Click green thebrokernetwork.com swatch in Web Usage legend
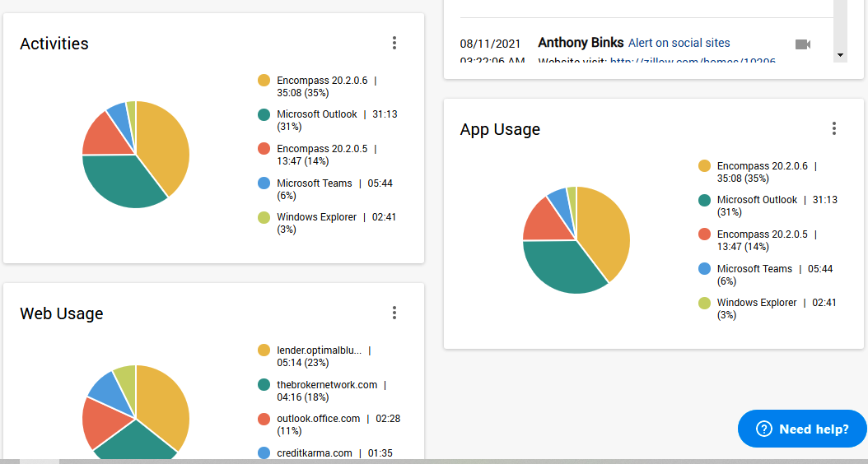The image size is (868, 464). 264,384
